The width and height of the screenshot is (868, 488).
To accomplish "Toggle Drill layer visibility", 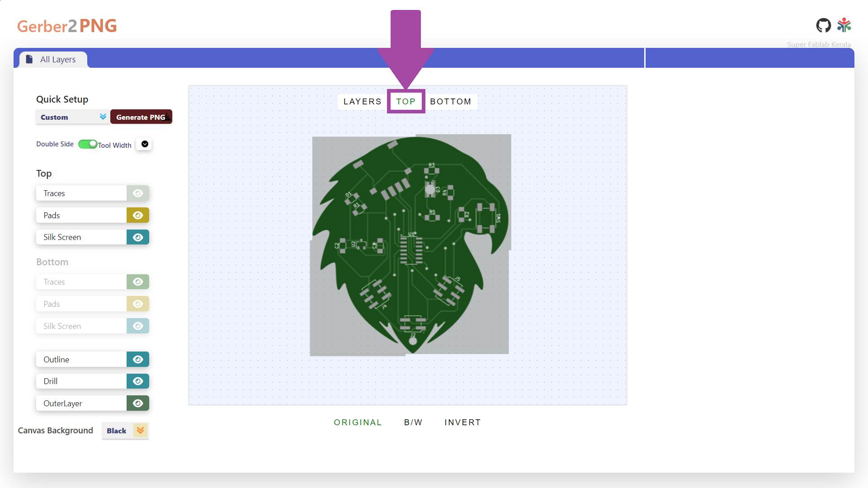I will click(x=138, y=381).
